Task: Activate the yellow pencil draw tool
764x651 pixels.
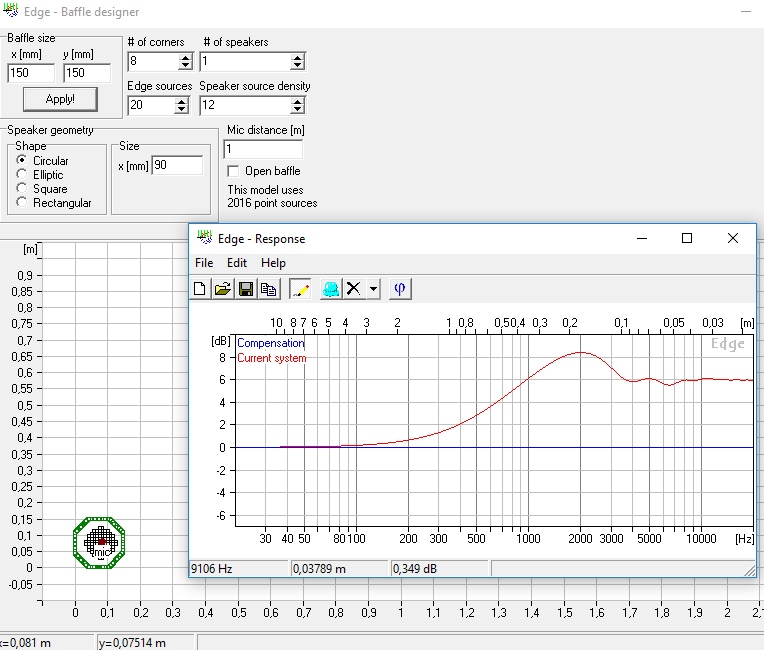Action: coord(300,289)
